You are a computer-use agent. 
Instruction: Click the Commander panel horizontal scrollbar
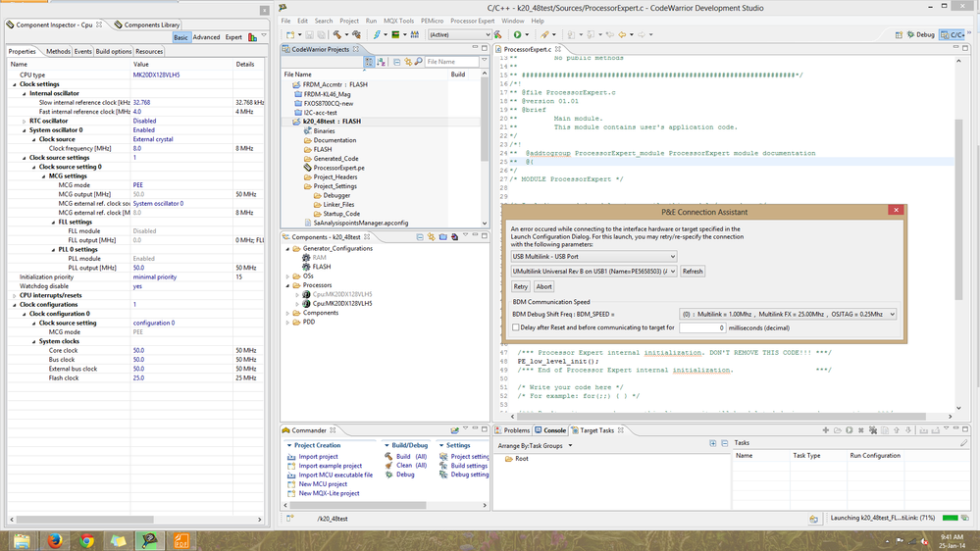(x=359, y=505)
